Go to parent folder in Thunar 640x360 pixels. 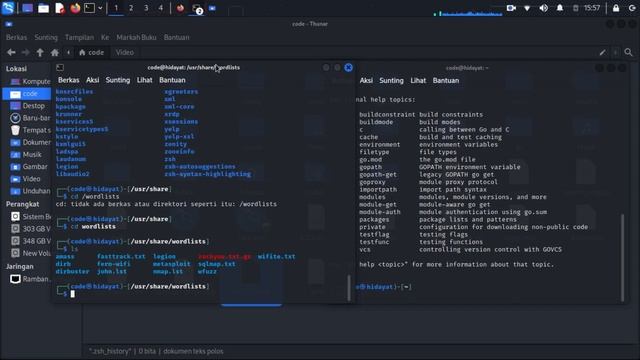click(x=40, y=52)
